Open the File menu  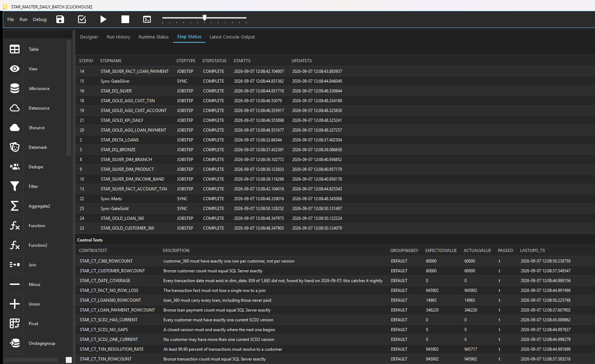(10, 20)
